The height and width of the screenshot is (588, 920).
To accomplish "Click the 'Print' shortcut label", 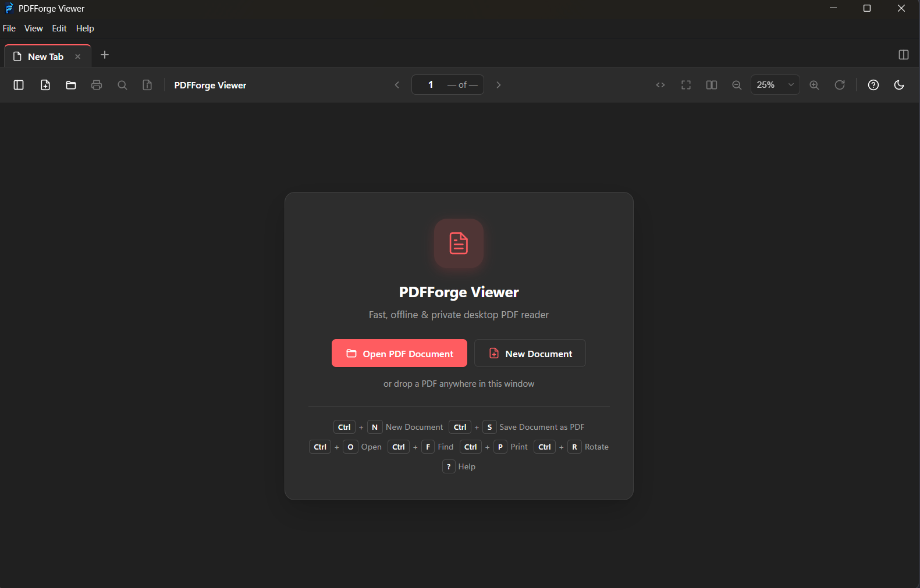I will (x=519, y=447).
